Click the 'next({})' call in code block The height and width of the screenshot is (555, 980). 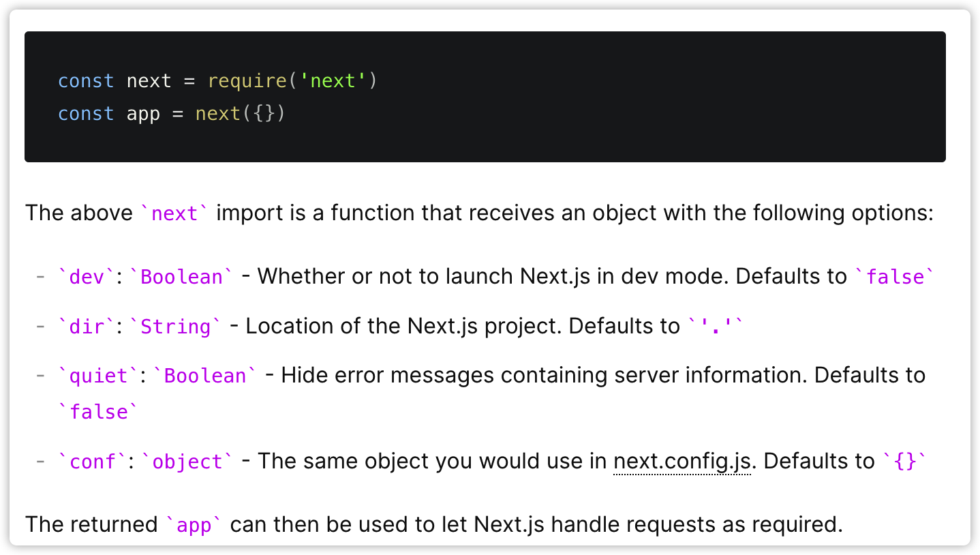coord(240,113)
